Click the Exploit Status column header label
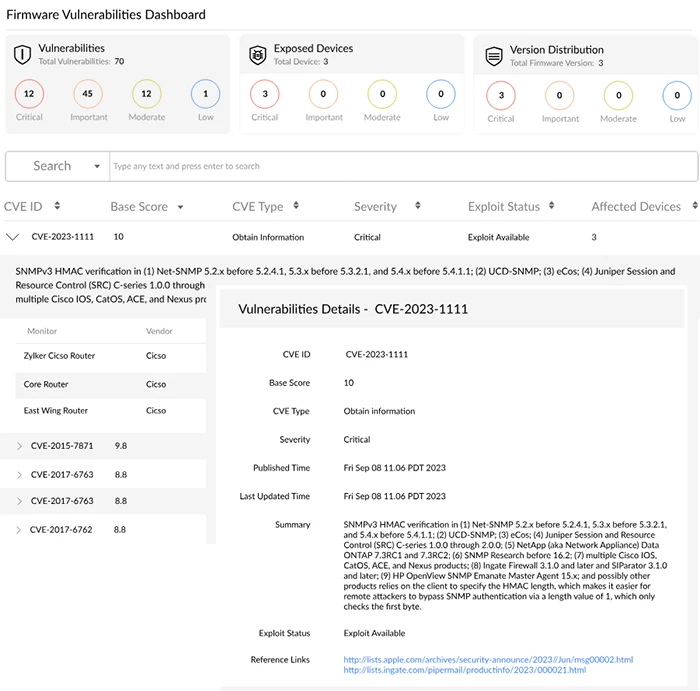The height and width of the screenshot is (691, 700). 504,207
